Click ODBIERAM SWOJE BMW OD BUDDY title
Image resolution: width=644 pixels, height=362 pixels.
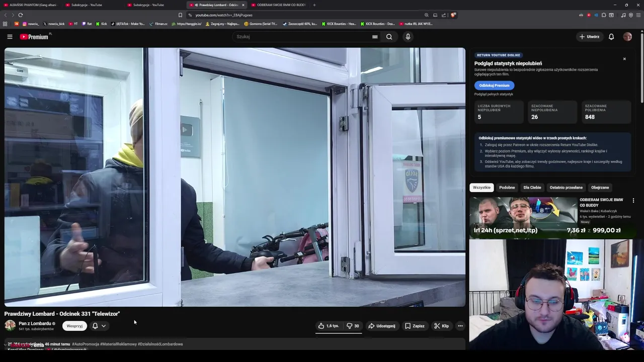click(x=601, y=203)
